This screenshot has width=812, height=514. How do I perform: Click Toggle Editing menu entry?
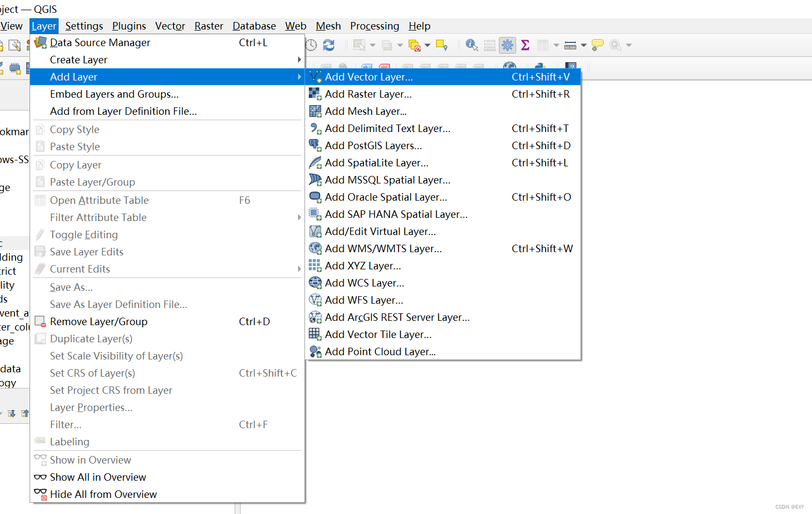click(x=167, y=234)
